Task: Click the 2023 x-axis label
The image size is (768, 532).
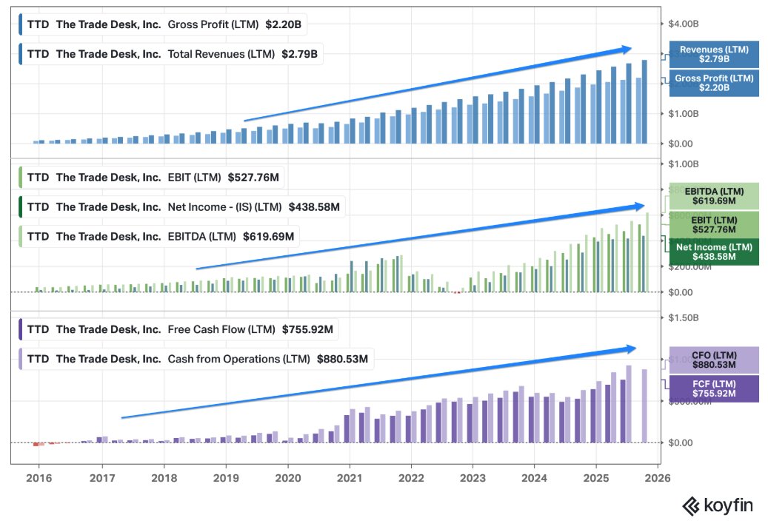Action: [x=473, y=478]
